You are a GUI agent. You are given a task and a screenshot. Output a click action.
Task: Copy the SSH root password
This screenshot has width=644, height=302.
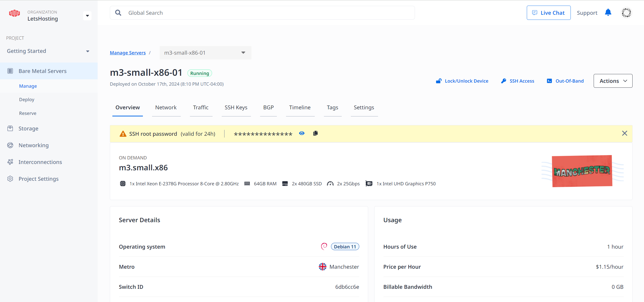pyautogui.click(x=316, y=133)
